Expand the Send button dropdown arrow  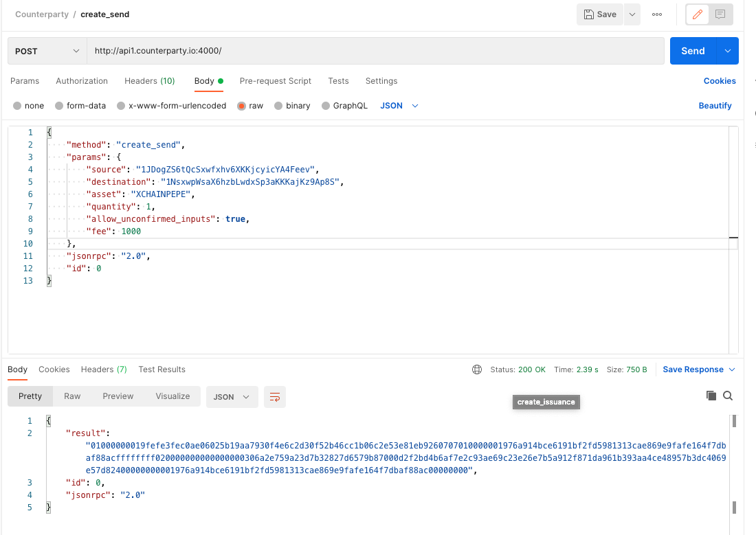(x=728, y=51)
